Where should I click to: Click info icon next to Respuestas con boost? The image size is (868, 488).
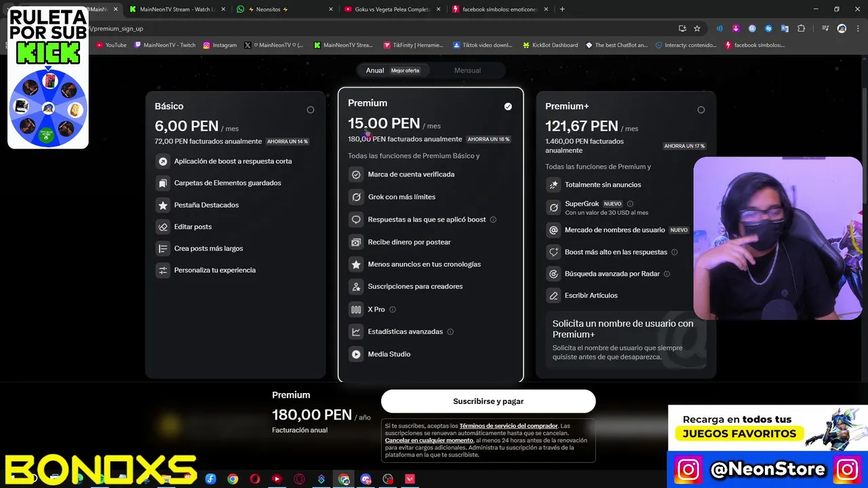pyautogui.click(x=493, y=220)
